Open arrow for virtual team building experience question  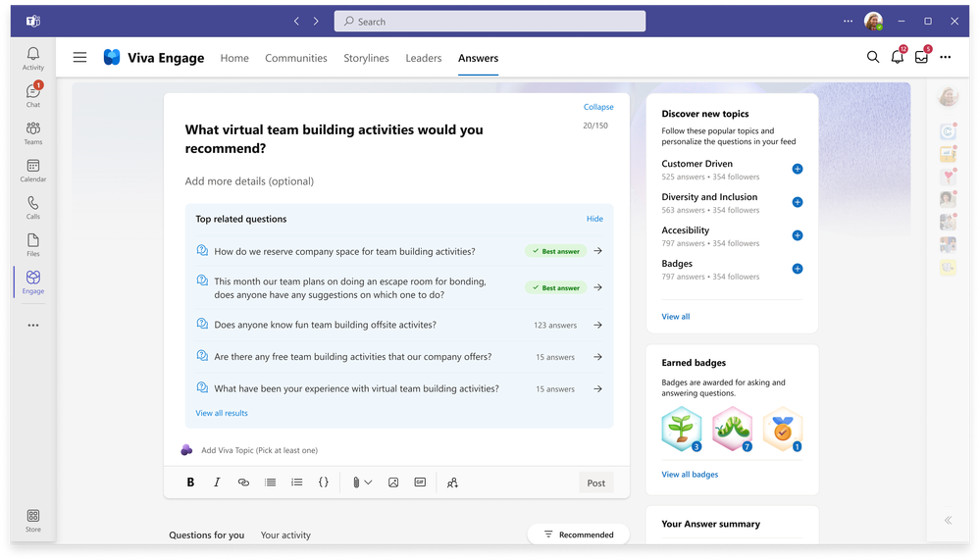(x=598, y=388)
